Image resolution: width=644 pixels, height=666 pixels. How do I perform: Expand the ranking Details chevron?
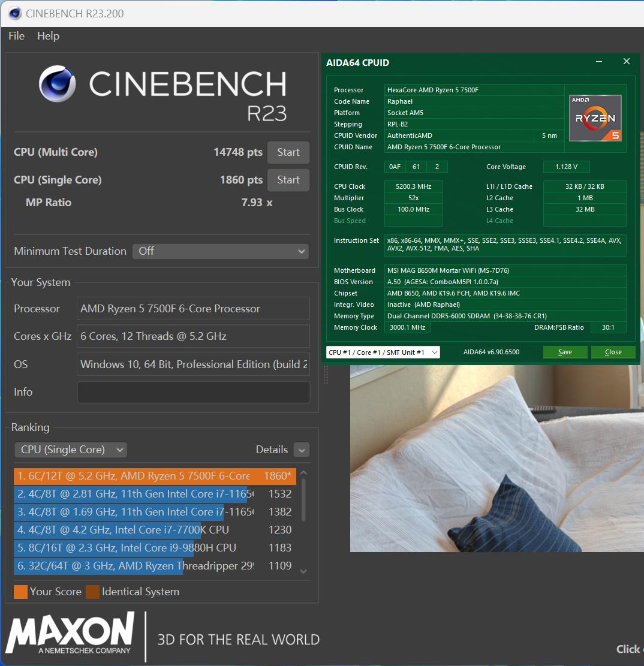(302, 450)
